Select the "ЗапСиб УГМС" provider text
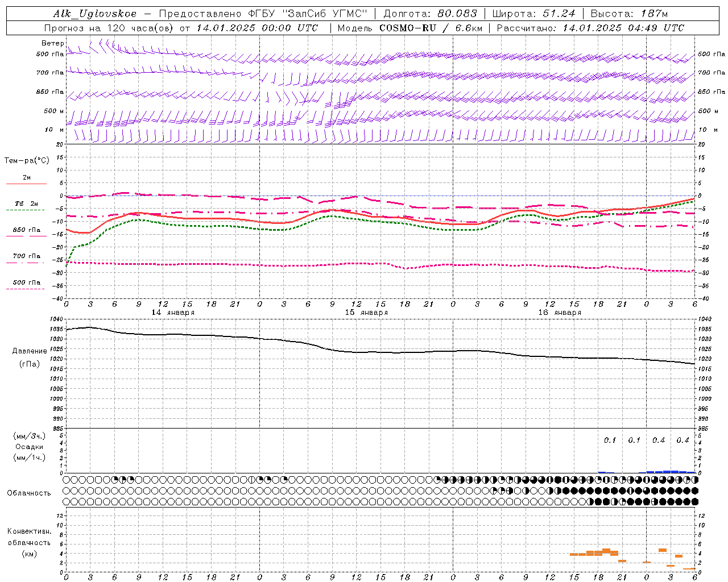Screen dimensions: 728x582 pos(325,14)
